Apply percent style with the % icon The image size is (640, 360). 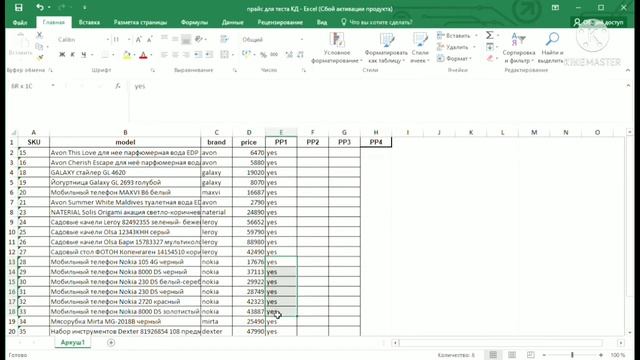click(263, 54)
